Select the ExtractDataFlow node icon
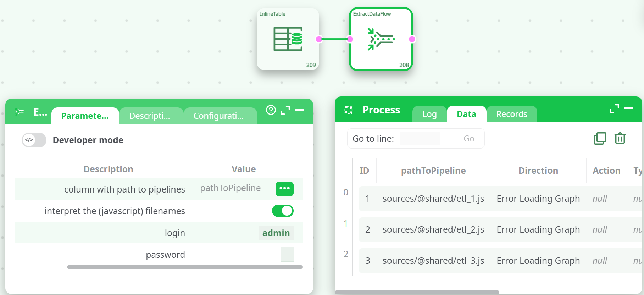Viewport: 644px width, 295px height. click(x=381, y=39)
